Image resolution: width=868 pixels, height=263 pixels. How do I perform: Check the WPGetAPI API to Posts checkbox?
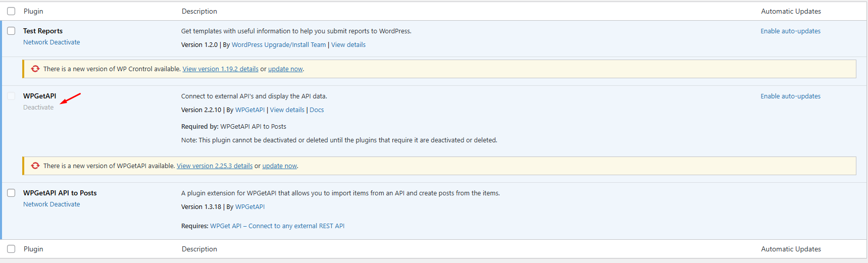pos(11,193)
